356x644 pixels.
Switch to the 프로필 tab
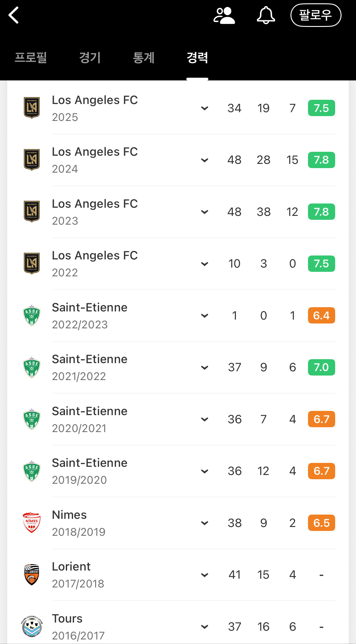click(31, 58)
